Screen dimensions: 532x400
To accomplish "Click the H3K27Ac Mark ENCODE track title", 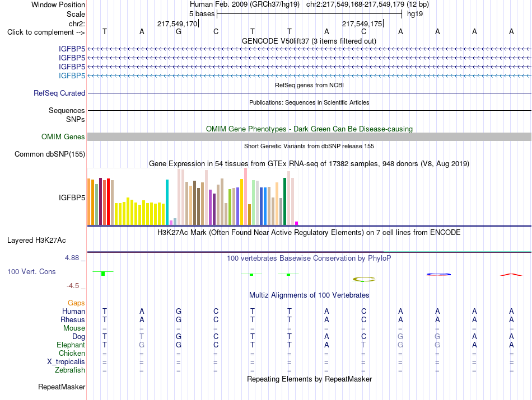I will pos(309,233).
